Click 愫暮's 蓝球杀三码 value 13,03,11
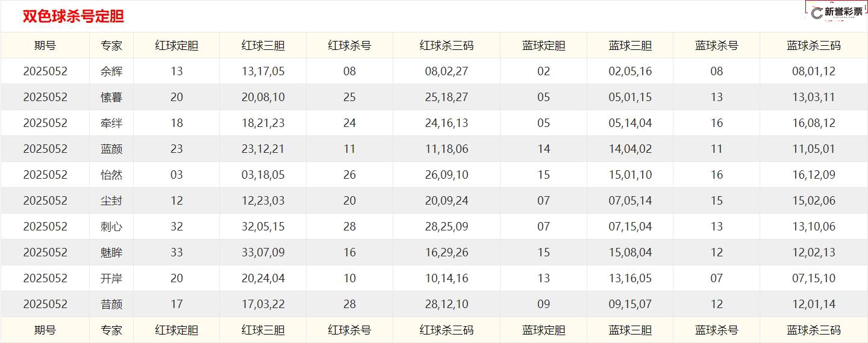This screenshot has height=343, width=868. point(814,97)
